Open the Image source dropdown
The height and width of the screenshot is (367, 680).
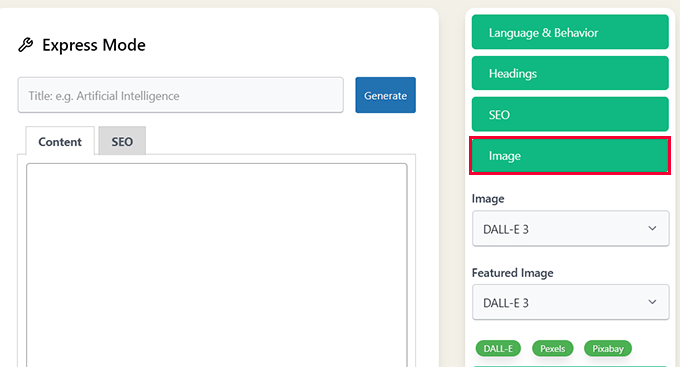coord(570,229)
